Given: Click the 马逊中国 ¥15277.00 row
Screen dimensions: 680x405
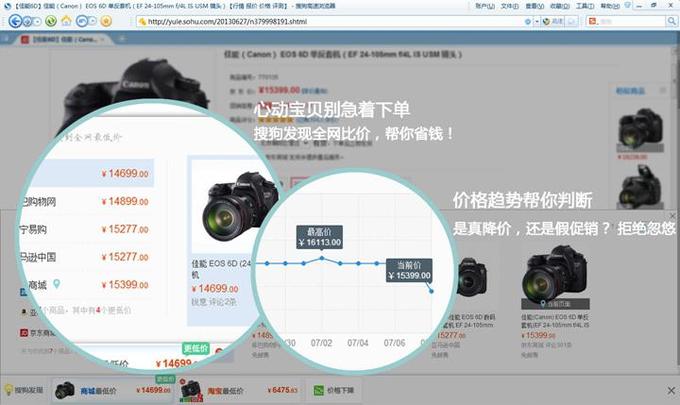Looking at the screenshot, I should pos(86,257).
